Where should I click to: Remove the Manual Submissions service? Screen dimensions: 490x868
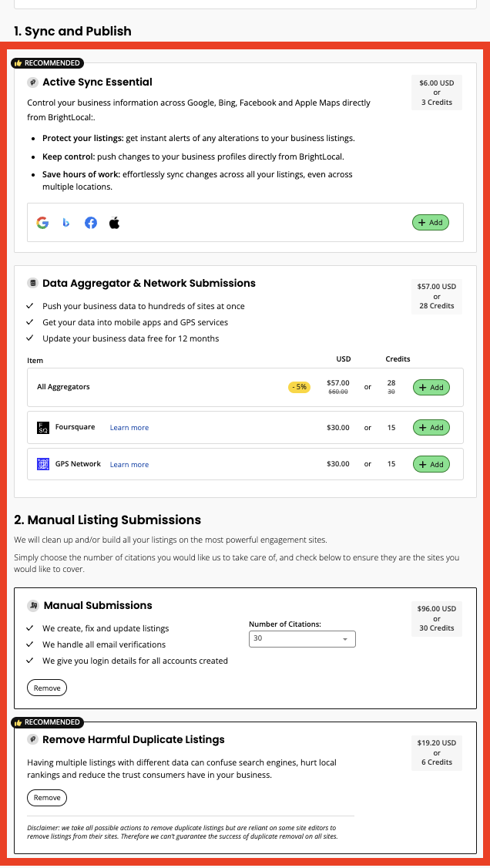46,687
